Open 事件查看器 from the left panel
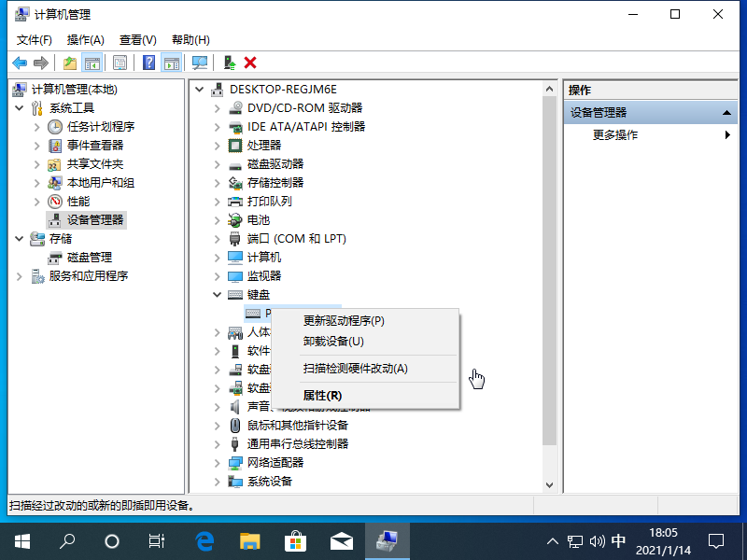The image size is (747, 560). (x=93, y=145)
